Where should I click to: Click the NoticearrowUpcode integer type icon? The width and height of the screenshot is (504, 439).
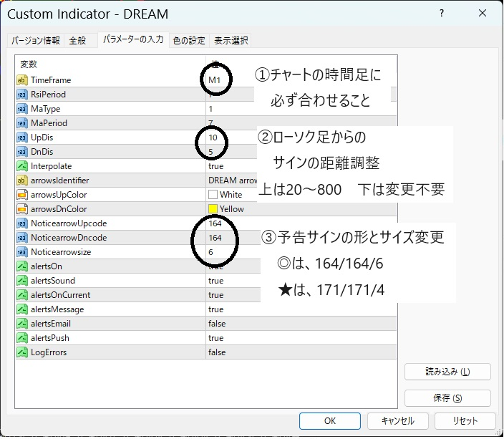coord(22,223)
